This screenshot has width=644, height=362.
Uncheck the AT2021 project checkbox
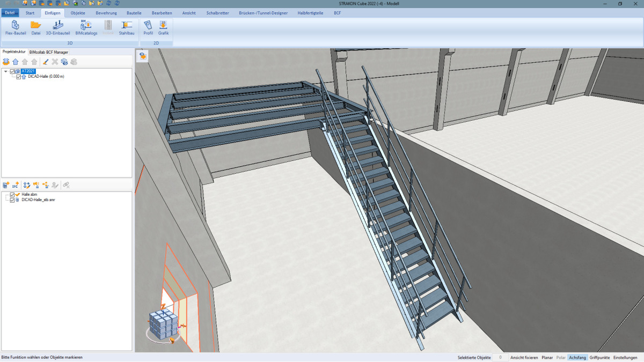point(13,71)
